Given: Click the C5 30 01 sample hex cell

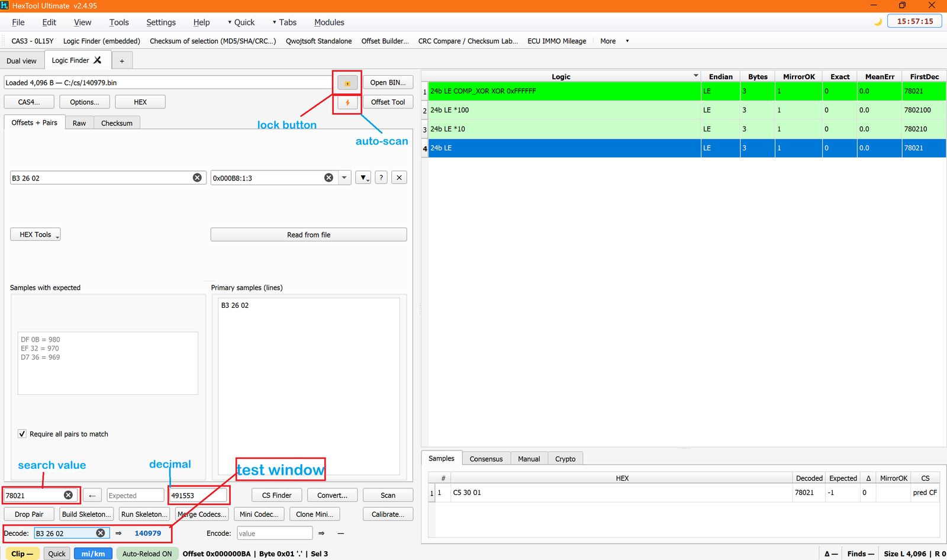Looking at the screenshot, I should point(621,493).
